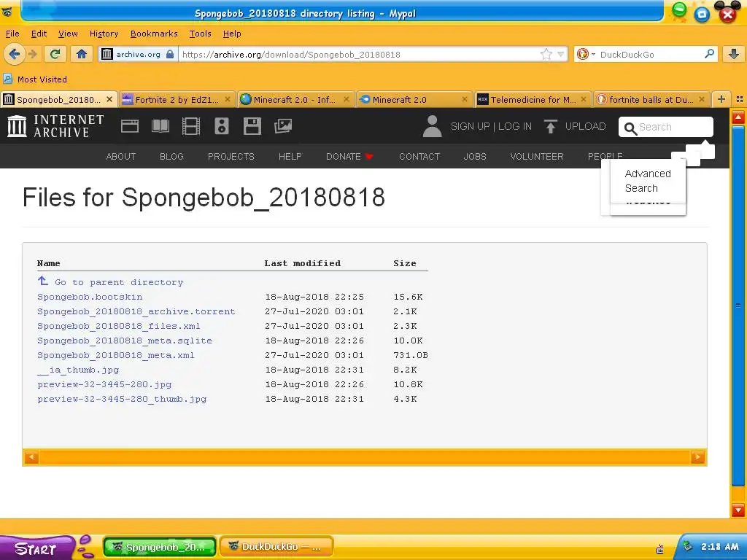The image size is (747, 560).
Task: Reload the page with the refresh icon
Action: 55,54
